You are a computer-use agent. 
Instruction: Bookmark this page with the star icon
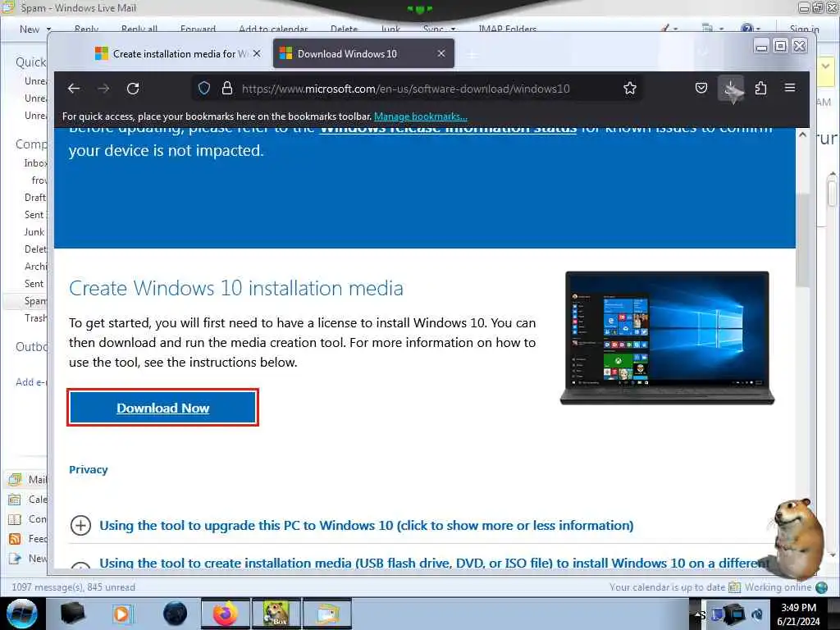[630, 89]
